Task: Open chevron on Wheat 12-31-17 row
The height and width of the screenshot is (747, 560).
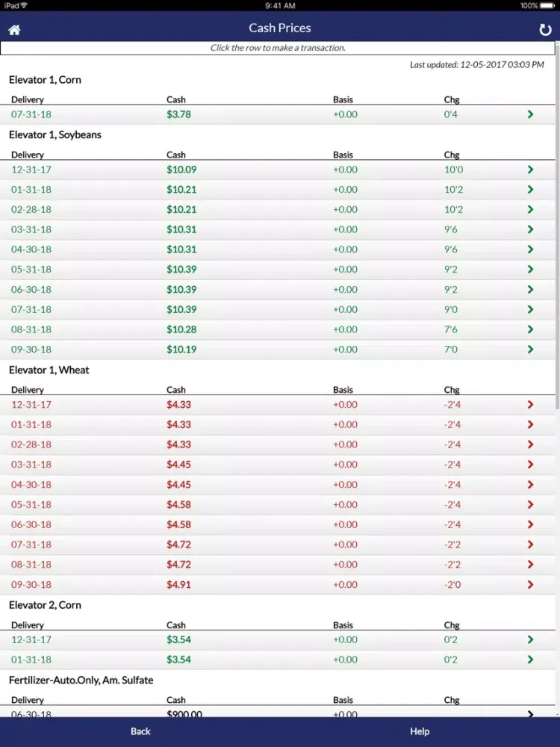Action: tap(530, 405)
